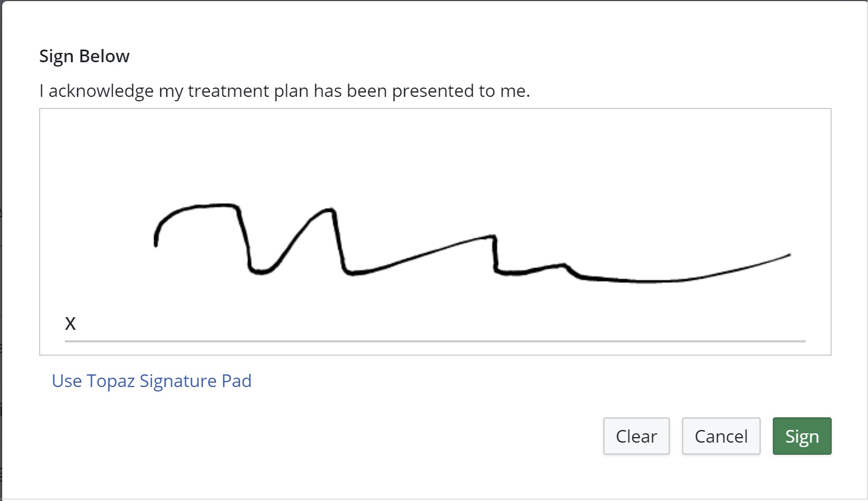Click the X marker on the signature line
Image resolution: width=868 pixels, height=501 pixels.
[x=70, y=324]
